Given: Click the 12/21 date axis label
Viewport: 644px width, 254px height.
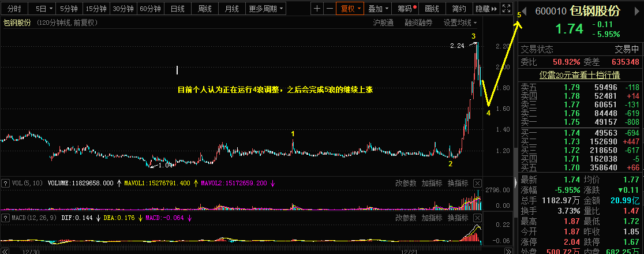Looking at the screenshot, I should [x=410, y=251].
